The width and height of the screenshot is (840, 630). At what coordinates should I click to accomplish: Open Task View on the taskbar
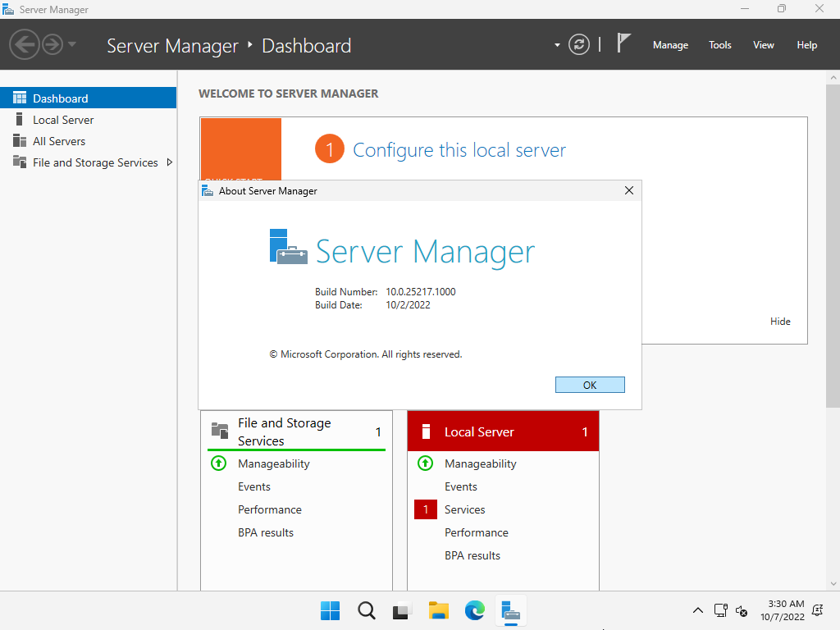click(402, 610)
